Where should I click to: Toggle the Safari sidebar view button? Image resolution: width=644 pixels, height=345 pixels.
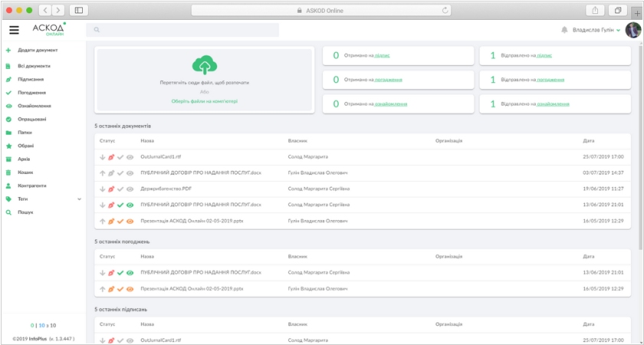tap(78, 10)
